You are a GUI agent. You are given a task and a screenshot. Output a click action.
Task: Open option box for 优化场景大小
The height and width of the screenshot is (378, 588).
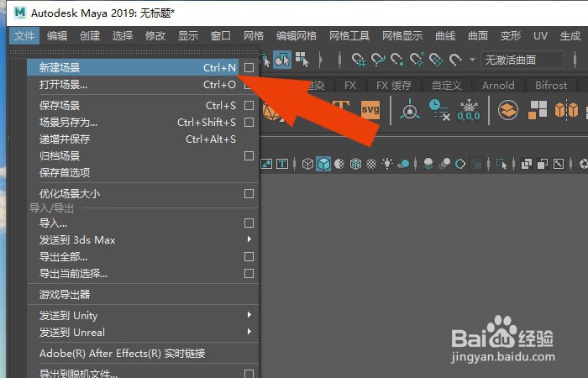coord(249,194)
